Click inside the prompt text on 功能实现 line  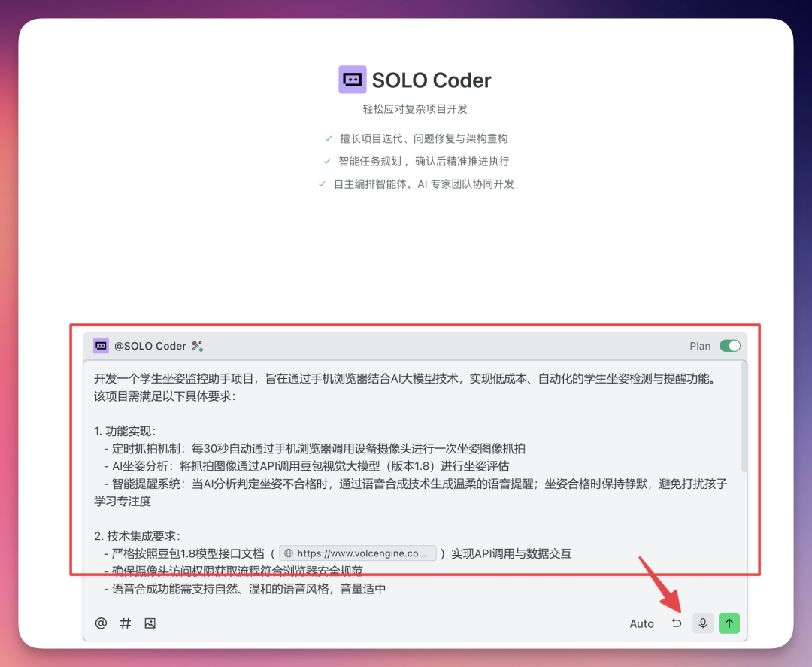(x=131, y=431)
